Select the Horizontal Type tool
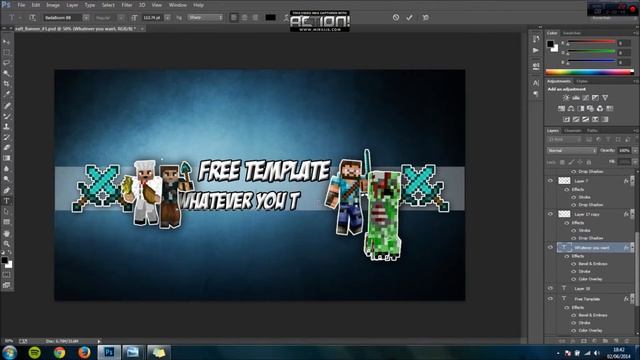640x360 pixels. coord(7,201)
